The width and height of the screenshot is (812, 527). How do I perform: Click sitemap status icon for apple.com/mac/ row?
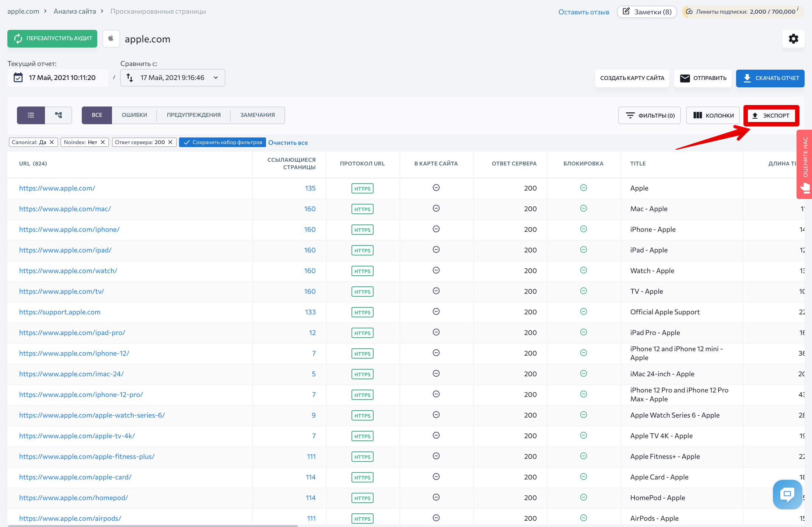click(x=436, y=209)
